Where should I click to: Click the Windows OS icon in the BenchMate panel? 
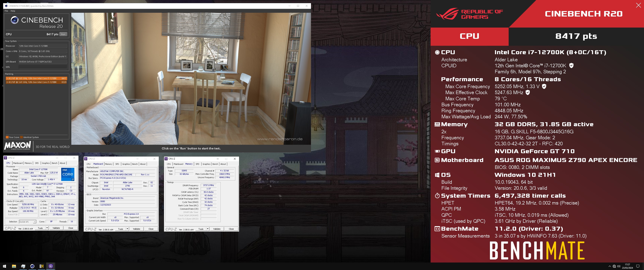pyautogui.click(x=437, y=175)
